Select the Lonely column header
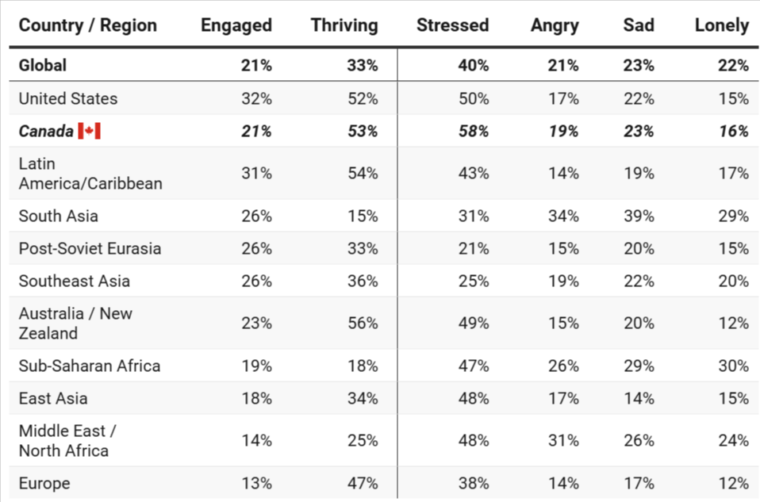Viewport: 760px width, 502px height. pyautogui.click(x=721, y=25)
